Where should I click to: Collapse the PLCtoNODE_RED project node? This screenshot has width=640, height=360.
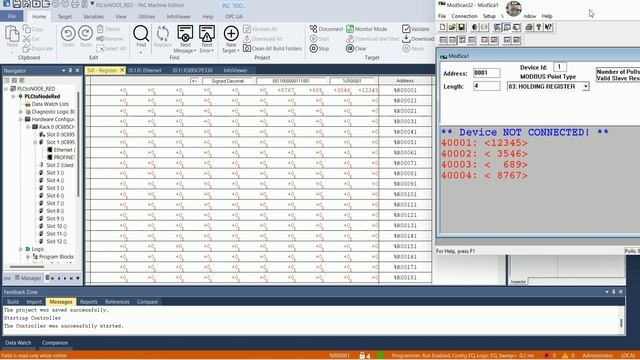[6, 89]
